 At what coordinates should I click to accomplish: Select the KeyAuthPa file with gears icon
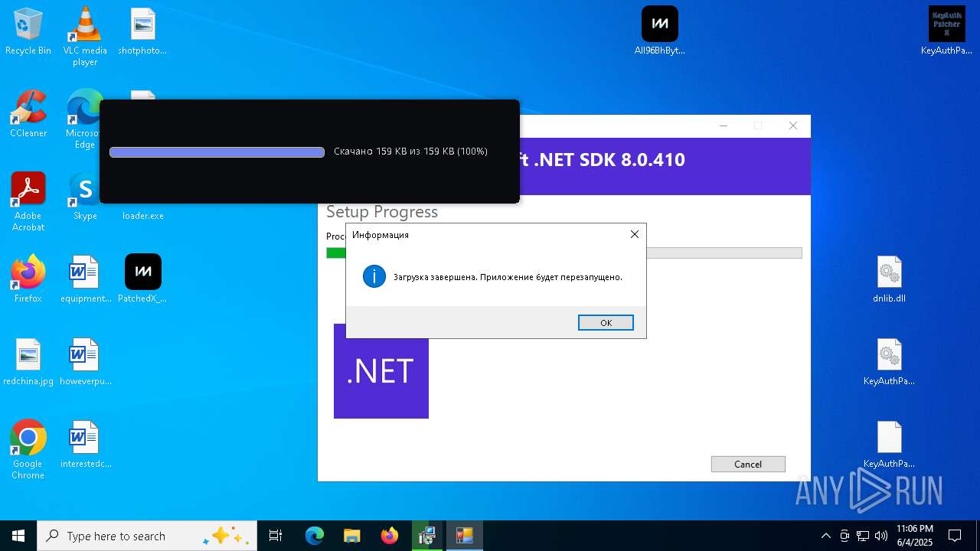[889, 363]
